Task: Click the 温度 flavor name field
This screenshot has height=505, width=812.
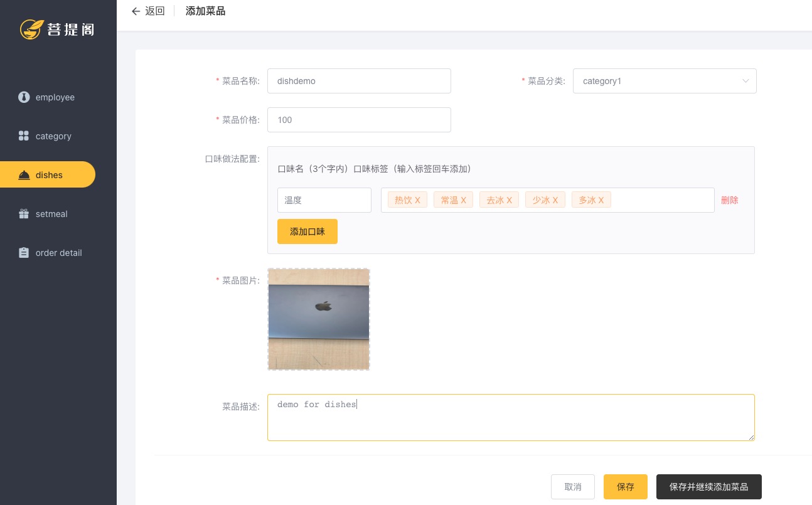Action: tap(324, 200)
